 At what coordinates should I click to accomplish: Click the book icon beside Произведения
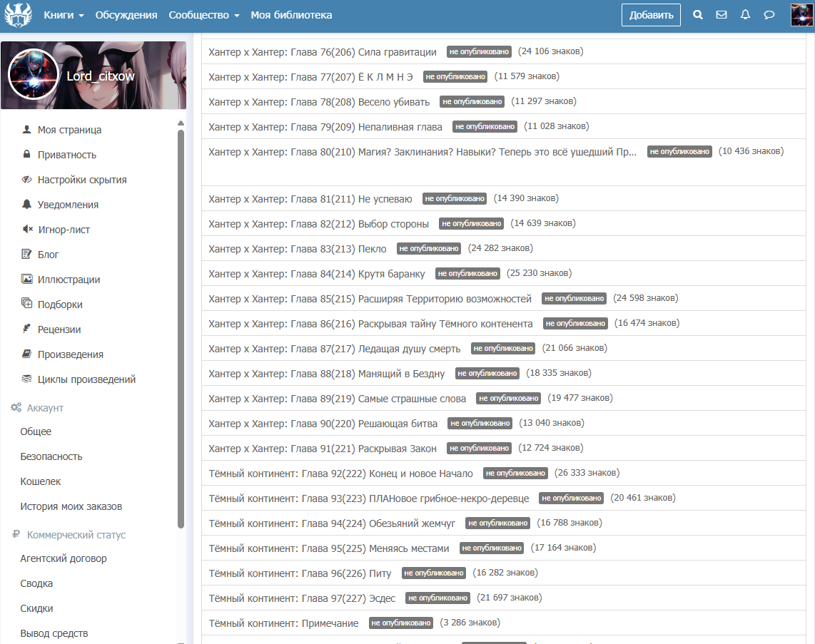click(26, 354)
